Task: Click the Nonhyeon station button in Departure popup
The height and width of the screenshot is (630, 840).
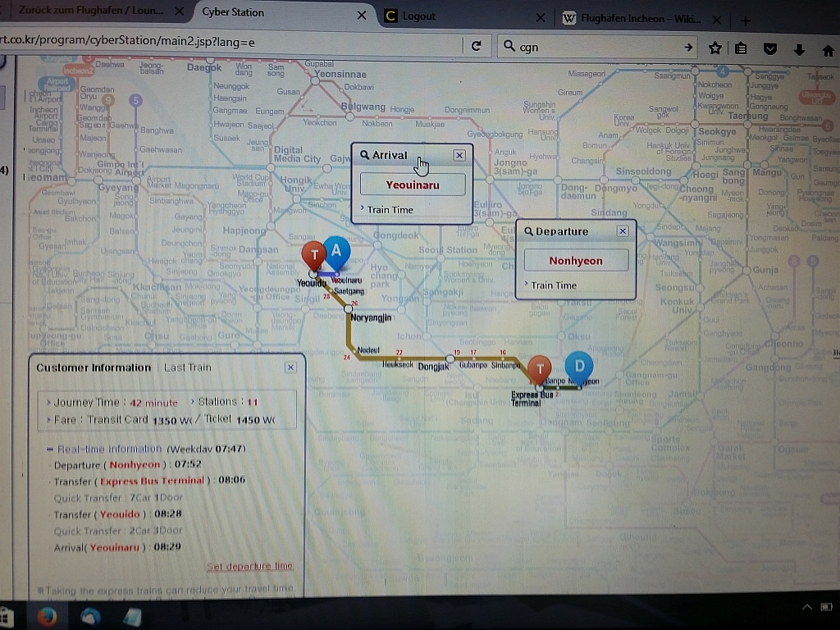Action: tap(576, 261)
